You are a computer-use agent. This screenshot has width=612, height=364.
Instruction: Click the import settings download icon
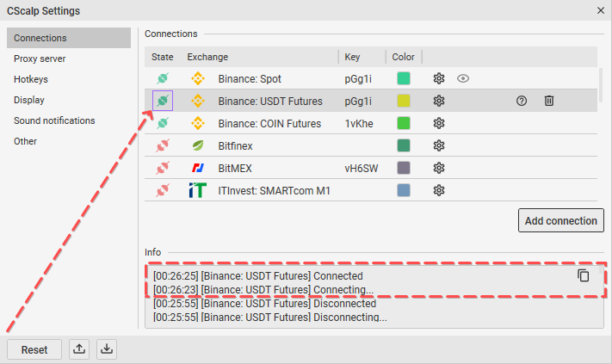107,349
